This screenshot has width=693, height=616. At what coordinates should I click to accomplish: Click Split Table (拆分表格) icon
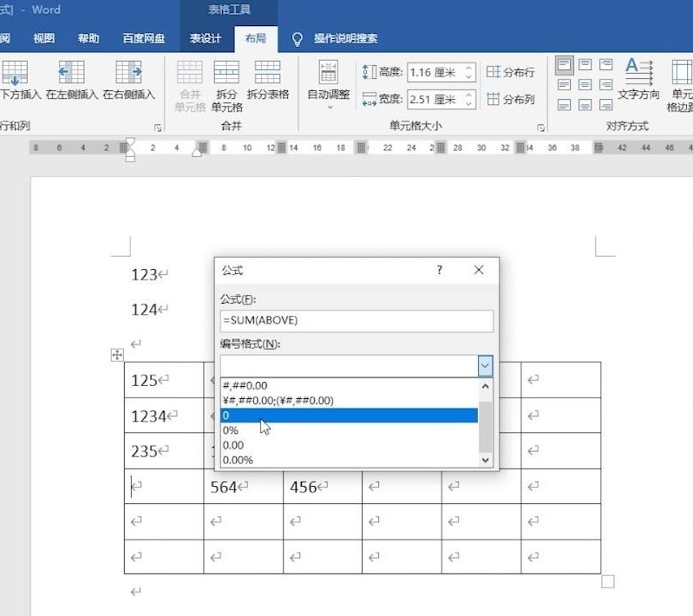pyautogui.click(x=267, y=73)
